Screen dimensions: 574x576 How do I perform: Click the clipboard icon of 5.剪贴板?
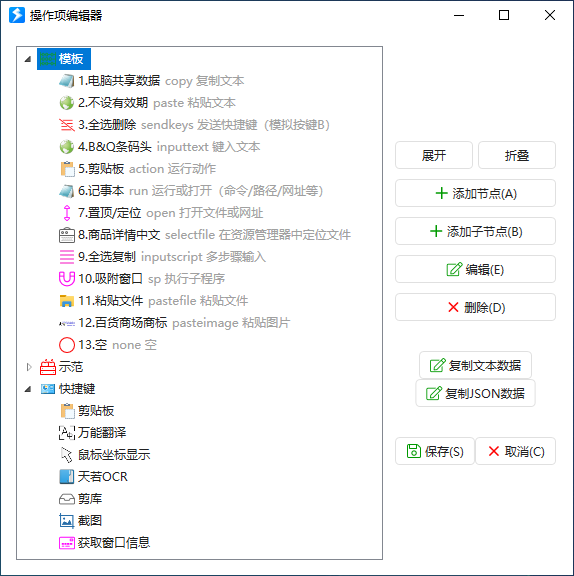click(67, 169)
